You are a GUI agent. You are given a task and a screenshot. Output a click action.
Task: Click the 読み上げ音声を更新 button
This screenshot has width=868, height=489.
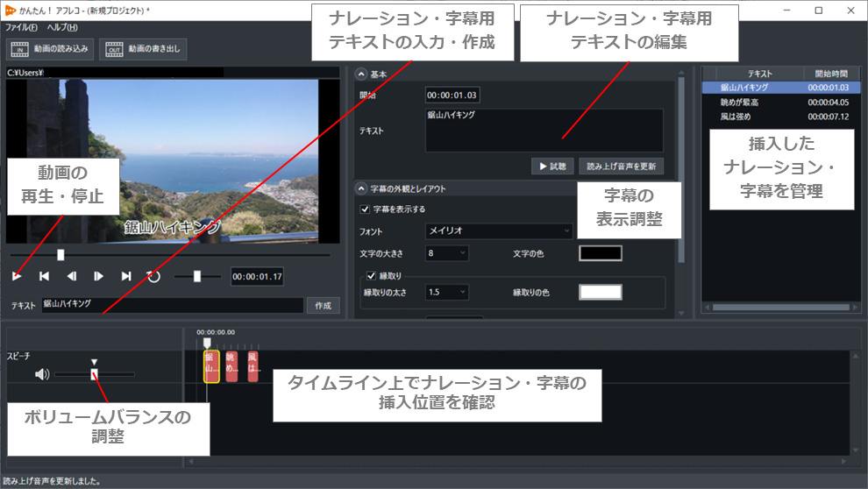coord(621,166)
